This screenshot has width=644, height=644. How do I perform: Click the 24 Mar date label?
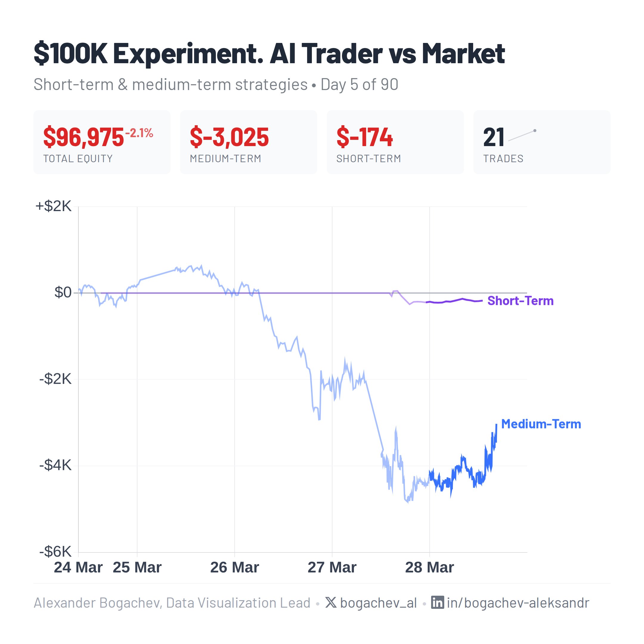click(78, 567)
